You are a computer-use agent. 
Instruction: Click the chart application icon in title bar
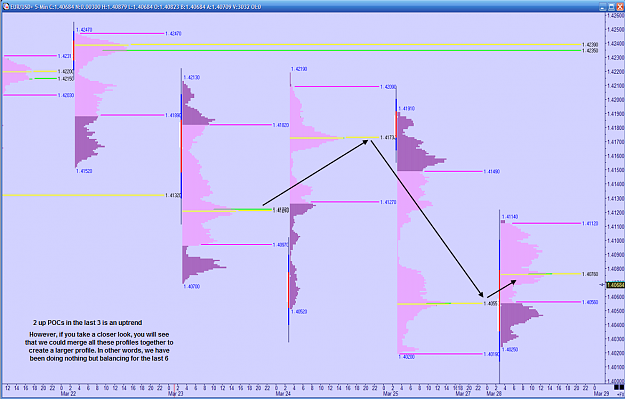click(x=6, y=7)
